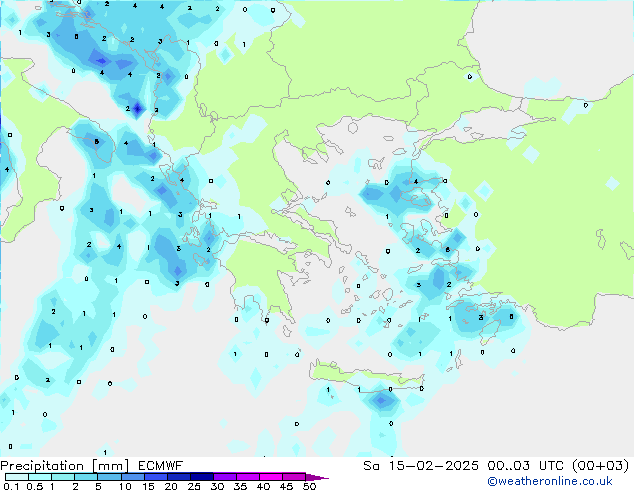Click the legend tick label 50
The width and height of the screenshot is (634, 490).
[309, 487]
